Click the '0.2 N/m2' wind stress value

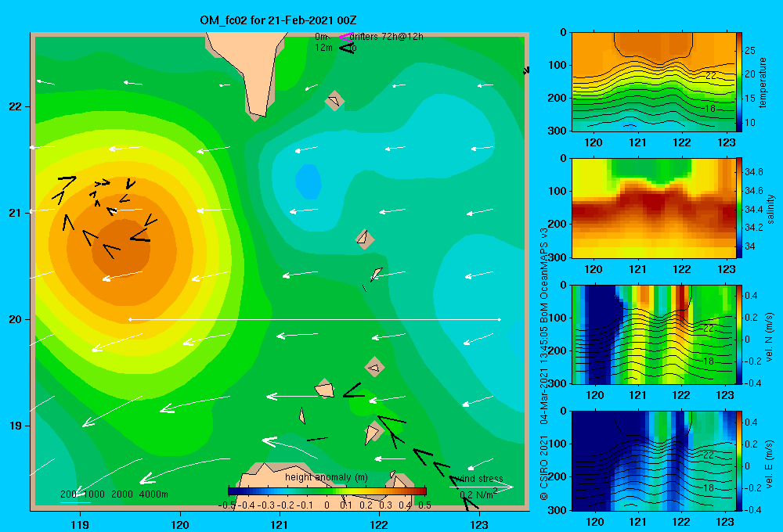tap(478, 494)
